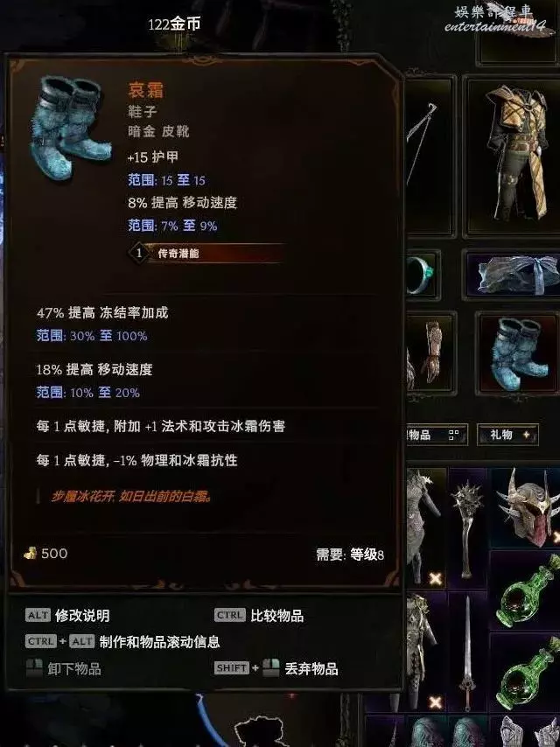This screenshot has width=560, height=747.
Task: Click the emerald ring equipment slot
Action: pyautogui.click(x=423, y=275)
